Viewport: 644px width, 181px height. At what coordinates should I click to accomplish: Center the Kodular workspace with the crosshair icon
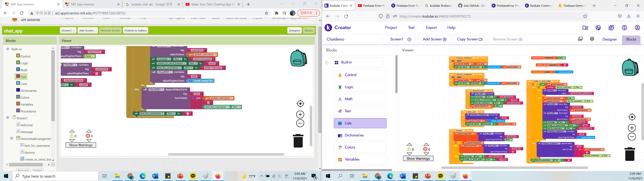tap(632, 117)
